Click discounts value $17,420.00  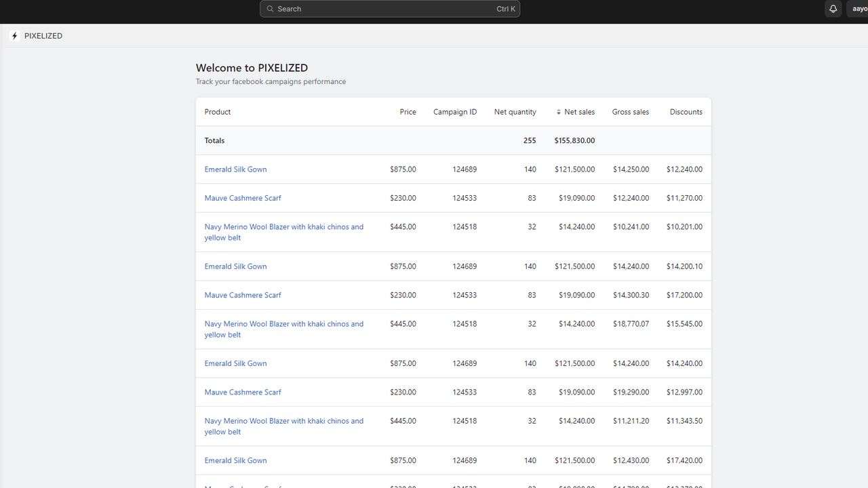(x=684, y=460)
